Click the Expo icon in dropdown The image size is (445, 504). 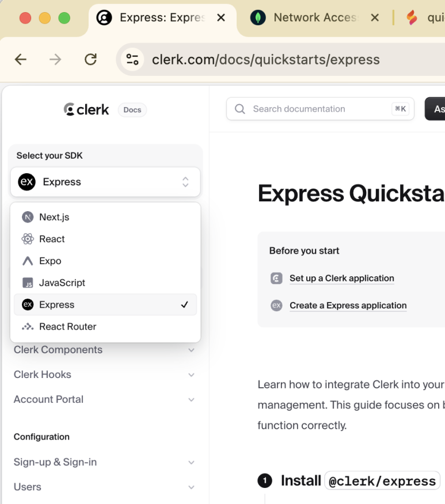28,261
